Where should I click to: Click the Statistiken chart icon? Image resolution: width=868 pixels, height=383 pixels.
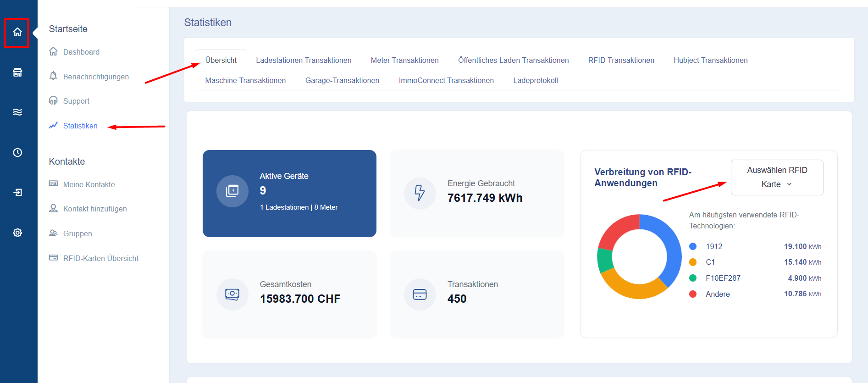tap(53, 125)
